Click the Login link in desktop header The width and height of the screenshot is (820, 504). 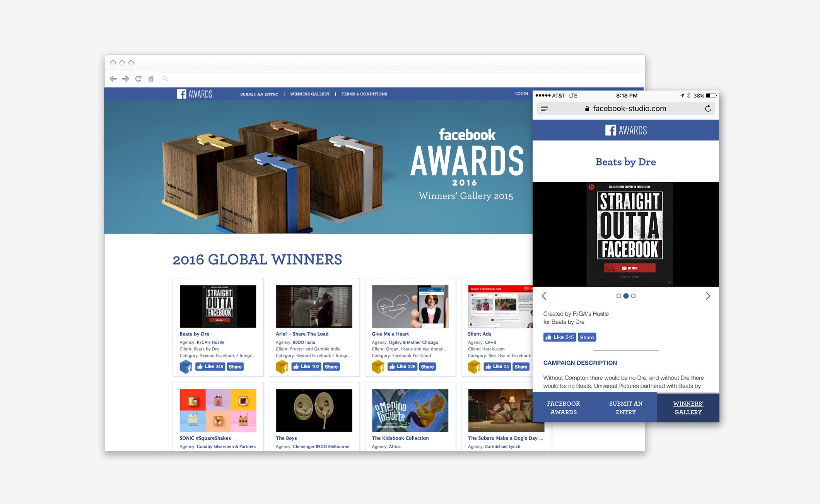[521, 94]
